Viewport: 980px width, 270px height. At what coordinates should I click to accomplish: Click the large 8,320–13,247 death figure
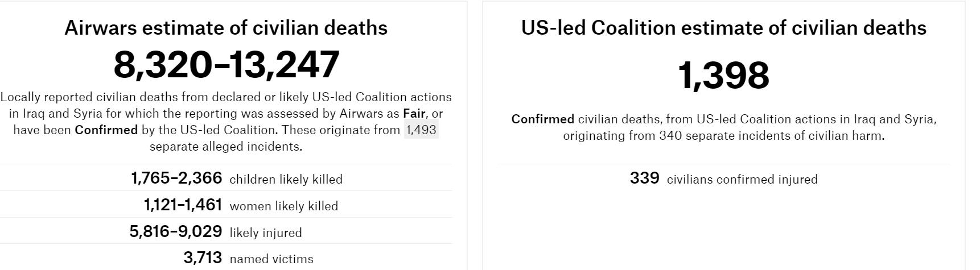tap(226, 64)
